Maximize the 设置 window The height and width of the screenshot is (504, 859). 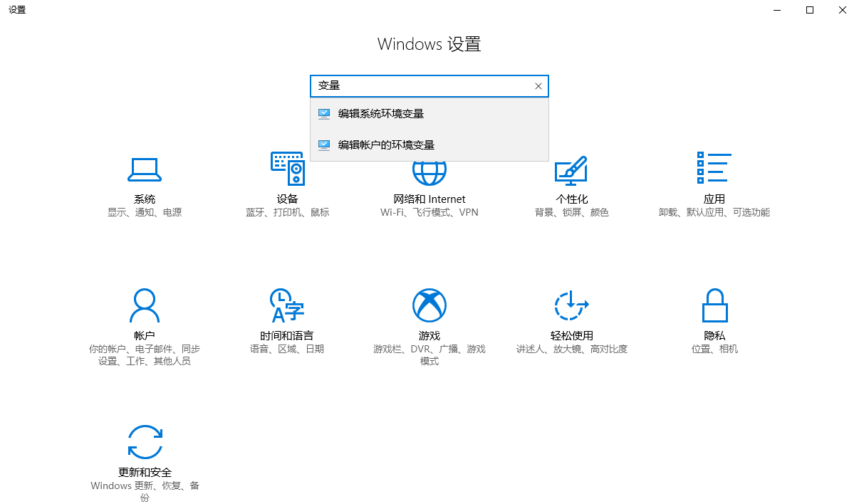coord(810,10)
